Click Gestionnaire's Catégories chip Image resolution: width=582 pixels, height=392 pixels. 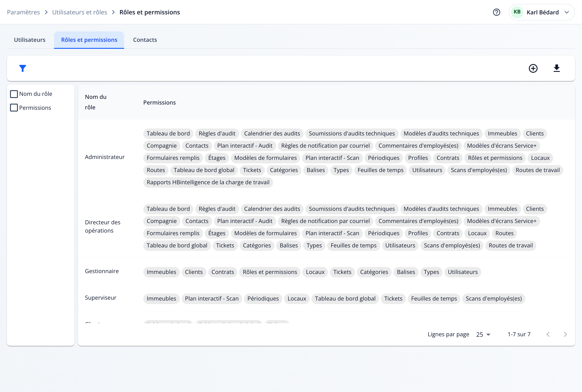click(374, 272)
